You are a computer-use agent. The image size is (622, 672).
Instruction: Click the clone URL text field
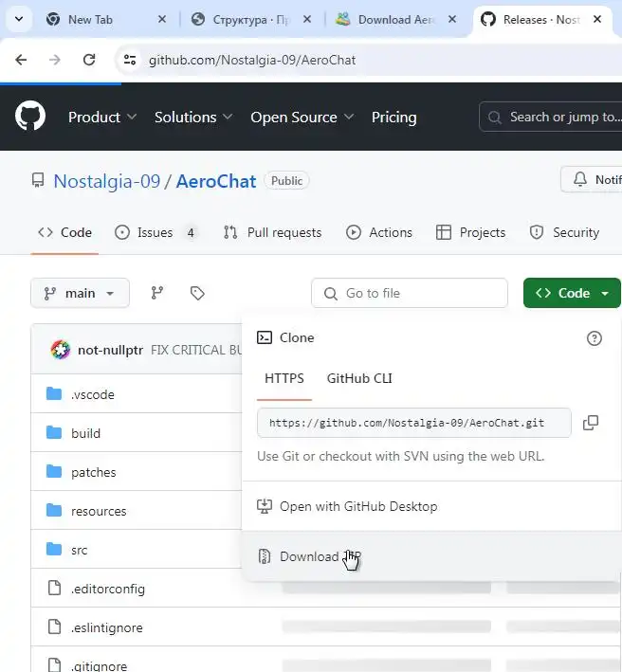[414, 423]
